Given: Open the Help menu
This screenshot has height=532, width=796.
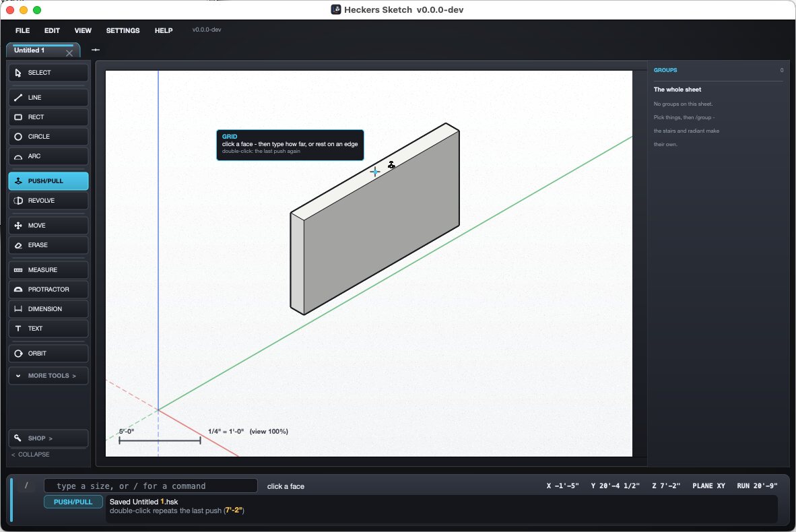Looking at the screenshot, I should (164, 30).
